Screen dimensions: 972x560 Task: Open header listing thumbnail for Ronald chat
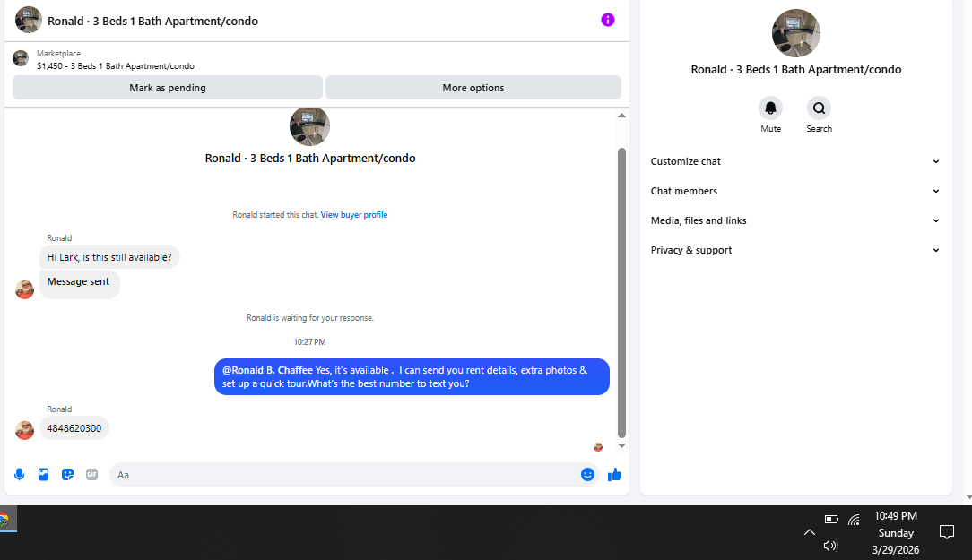coord(29,20)
